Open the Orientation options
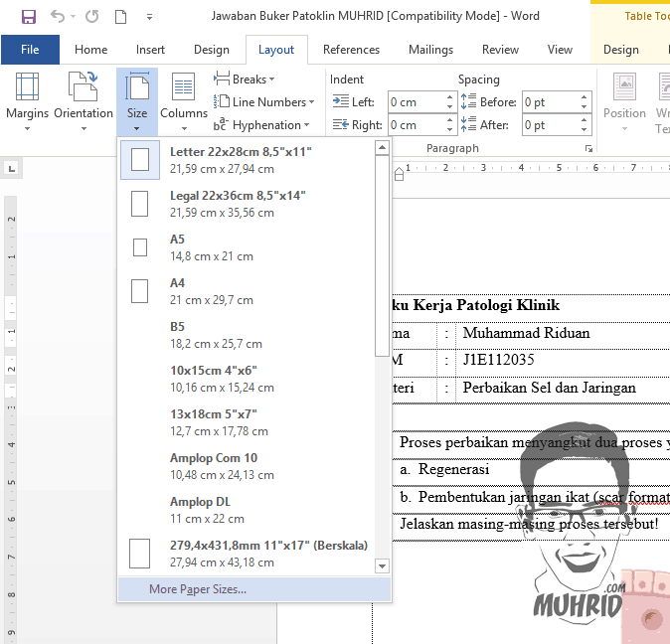Screen dimensions: 670x644 click(x=84, y=101)
